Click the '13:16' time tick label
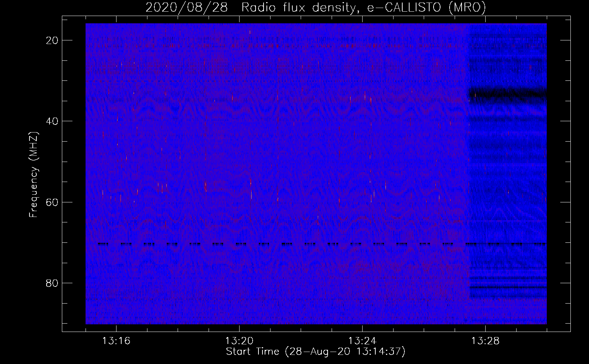589x364 pixels. pos(116,341)
